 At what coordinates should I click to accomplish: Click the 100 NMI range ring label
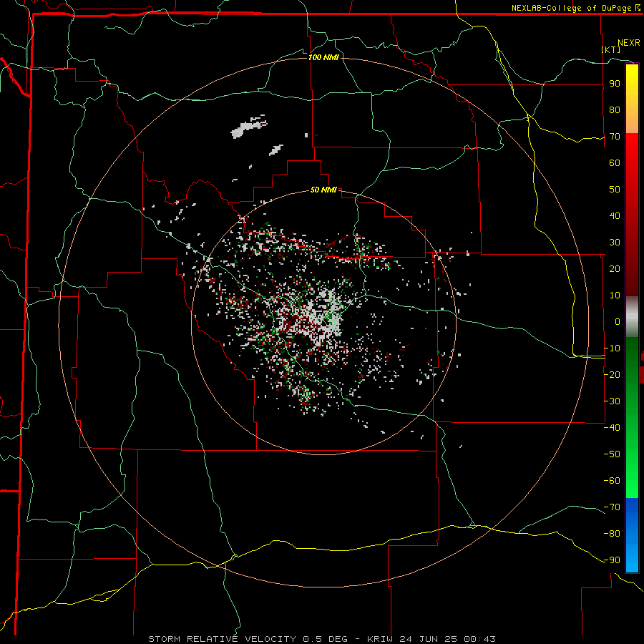[323, 57]
